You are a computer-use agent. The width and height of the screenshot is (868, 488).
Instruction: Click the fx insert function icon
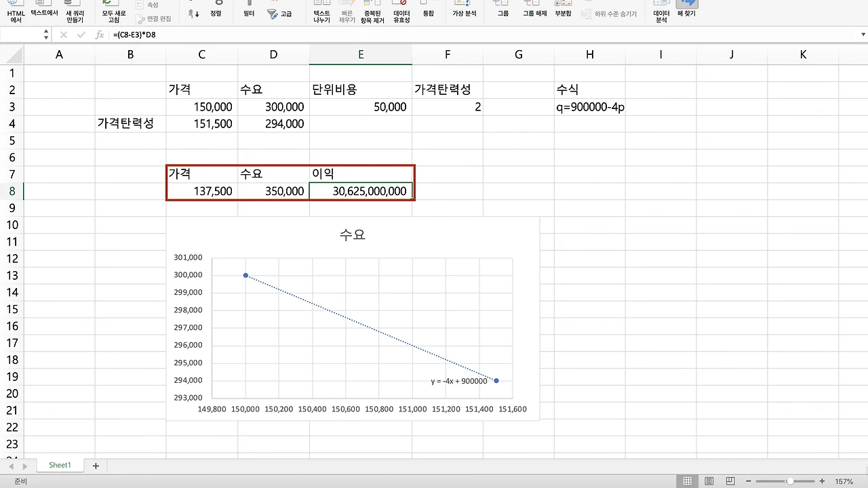pos(100,35)
